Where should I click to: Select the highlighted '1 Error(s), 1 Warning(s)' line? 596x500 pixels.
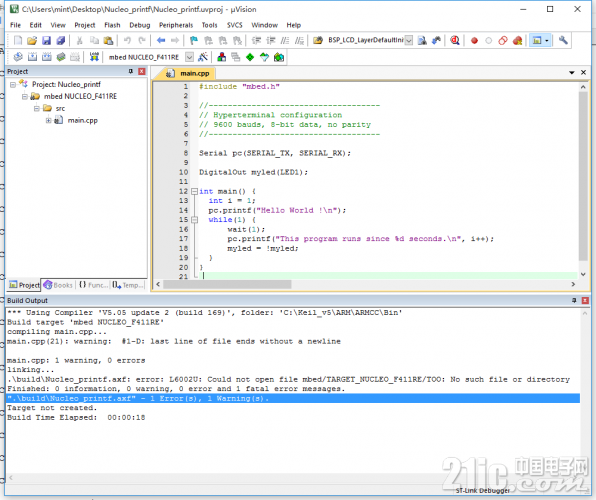pos(293,398)
